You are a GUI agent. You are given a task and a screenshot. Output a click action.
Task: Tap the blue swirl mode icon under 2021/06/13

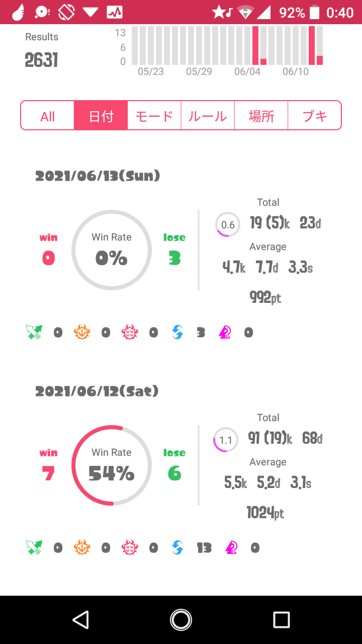[x=177, y=332]
